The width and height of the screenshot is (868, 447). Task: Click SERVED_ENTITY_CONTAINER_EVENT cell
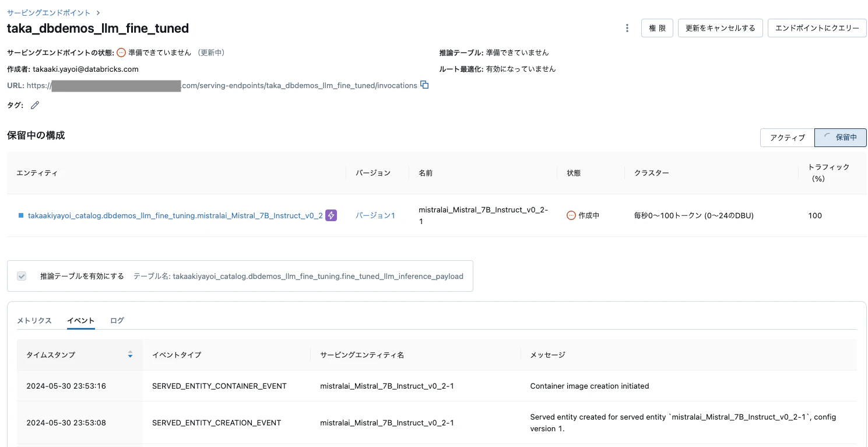point(219,386)
